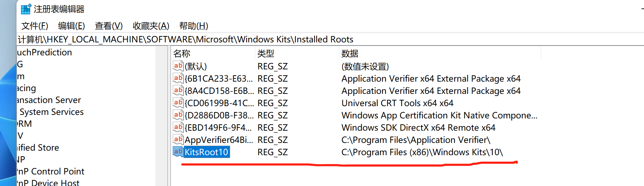Open the 帮助(H) menu
The image size is (644, 186).
(x=194, y=26)
